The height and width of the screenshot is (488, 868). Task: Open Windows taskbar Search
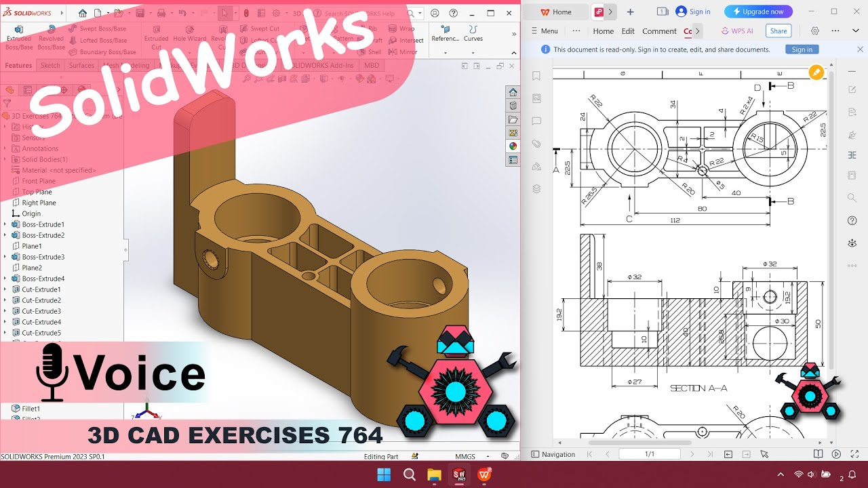[410, 474]
